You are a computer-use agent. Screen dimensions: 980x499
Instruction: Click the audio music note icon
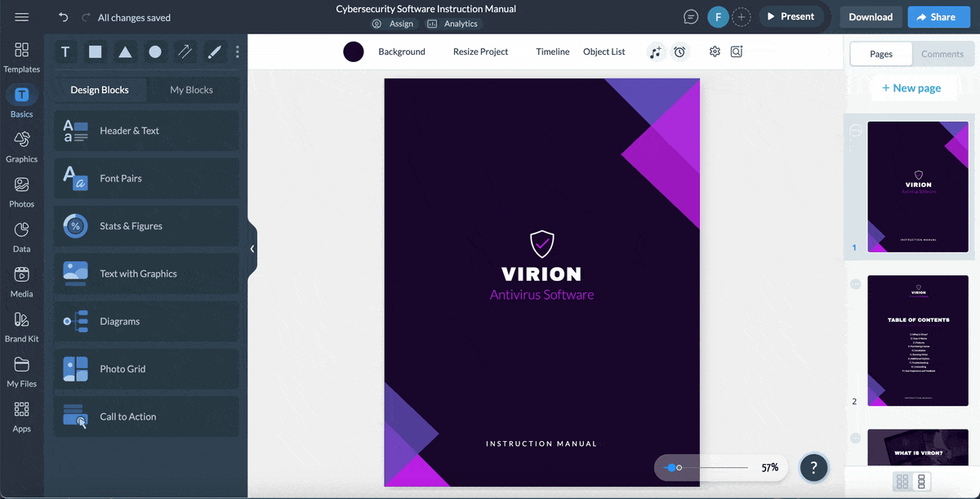655,52
